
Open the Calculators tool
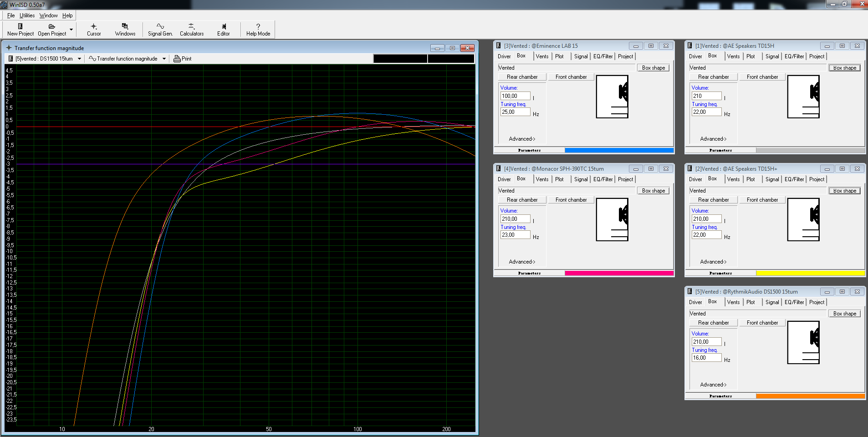coord(191,26)
